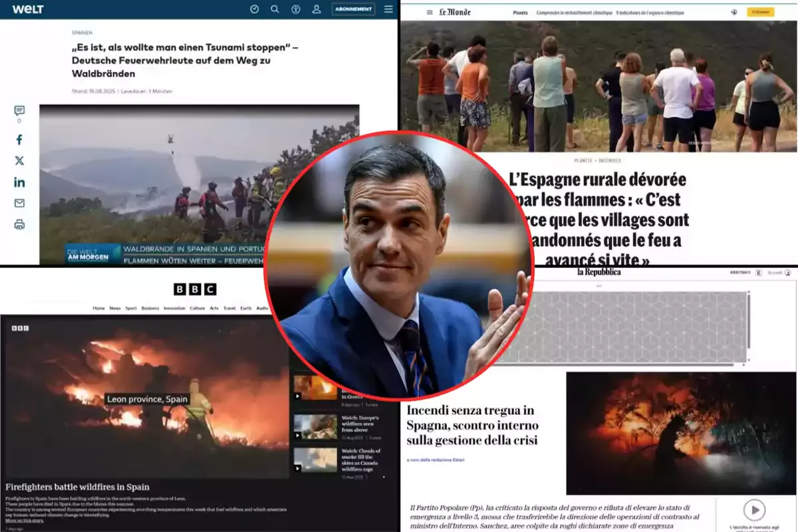Open the Welt user profile icon
798x532 pixels.
point(317,9)
